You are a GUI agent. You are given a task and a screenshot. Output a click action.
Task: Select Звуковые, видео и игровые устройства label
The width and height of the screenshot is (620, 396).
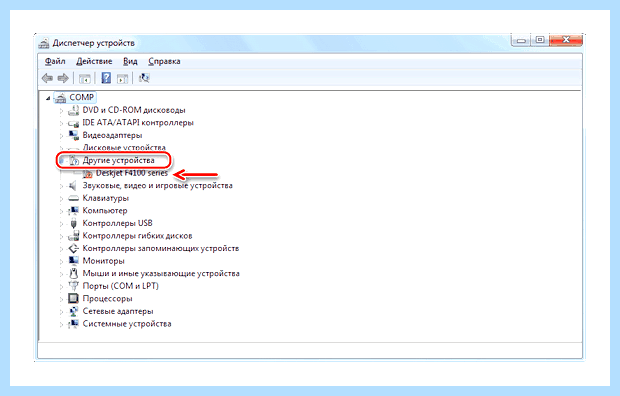[x=157, y=186]
